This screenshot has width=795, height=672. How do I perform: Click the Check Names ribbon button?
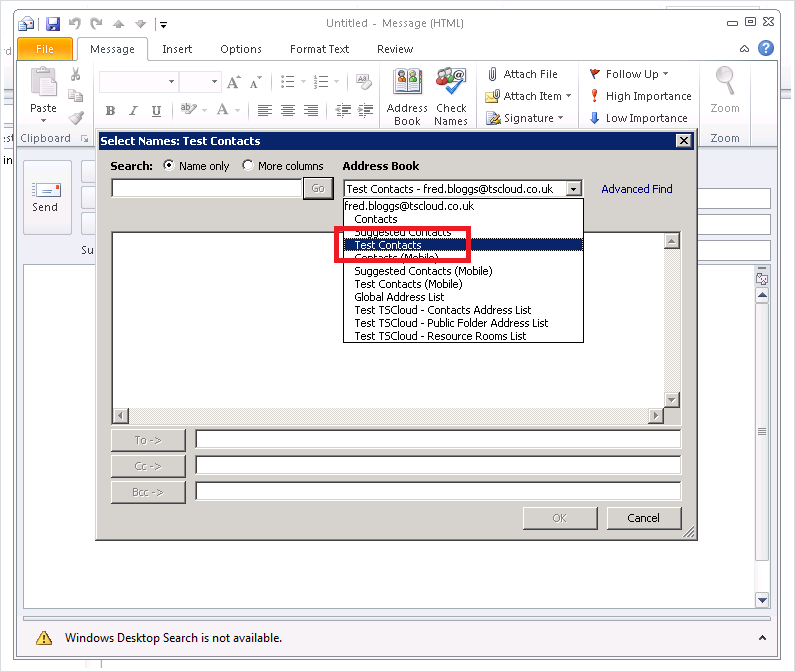pyautogui.click(x=451, y=96)
